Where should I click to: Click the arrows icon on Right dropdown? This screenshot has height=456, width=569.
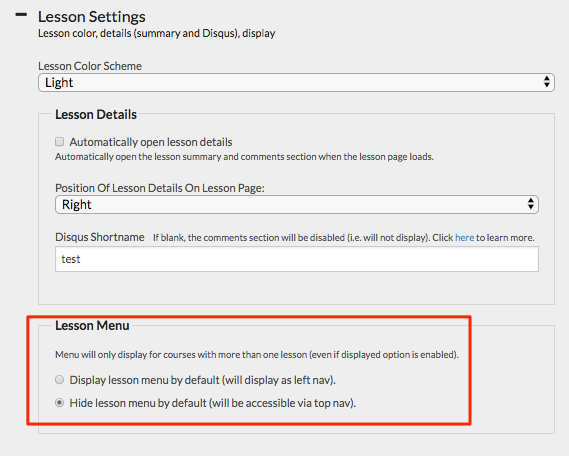coord(531,204)
